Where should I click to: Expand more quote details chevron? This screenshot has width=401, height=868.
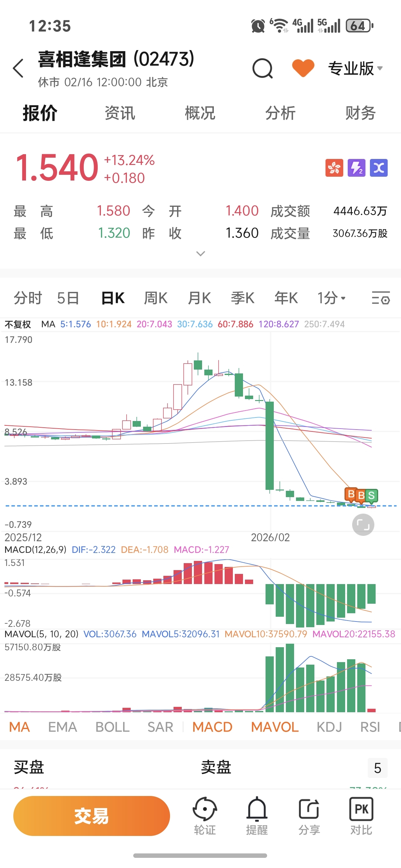[x=201, y=253]
